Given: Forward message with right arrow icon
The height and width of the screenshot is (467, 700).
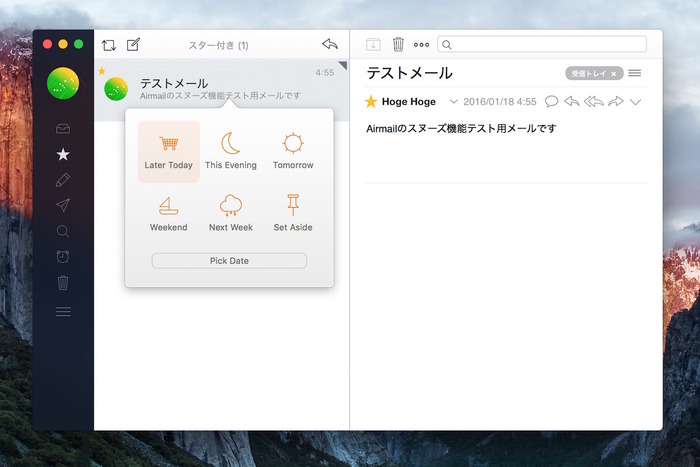Looking at the screenshot, I should click(616, 101).
